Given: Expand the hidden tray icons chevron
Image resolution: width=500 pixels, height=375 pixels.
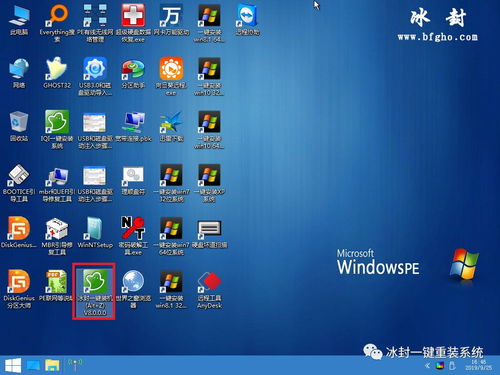Looking at the screenshot, I should click(427, 366).
